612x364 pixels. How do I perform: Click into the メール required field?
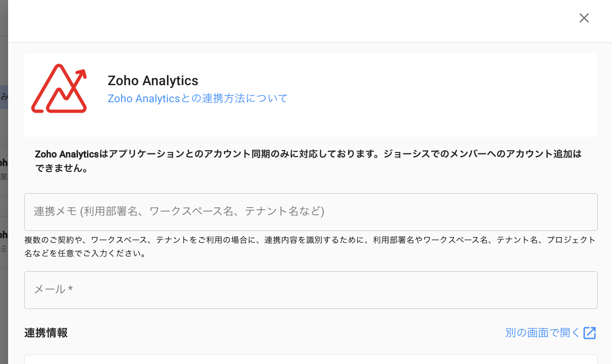point(310,290)
